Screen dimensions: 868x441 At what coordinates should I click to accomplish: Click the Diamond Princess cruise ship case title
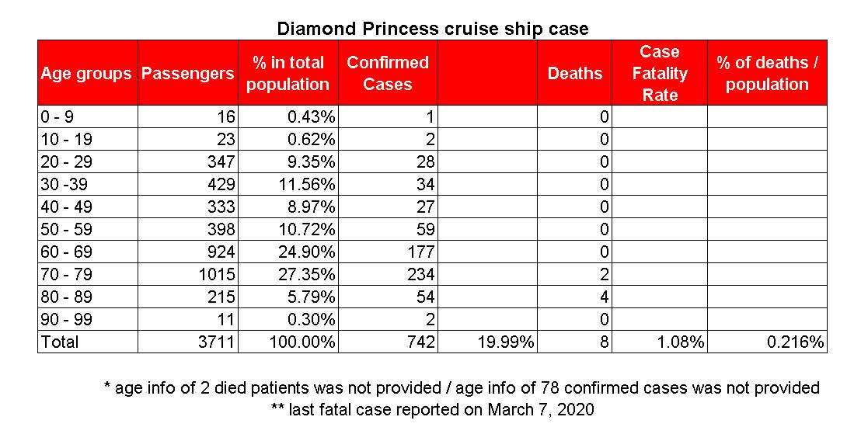(x=433, y=29)
